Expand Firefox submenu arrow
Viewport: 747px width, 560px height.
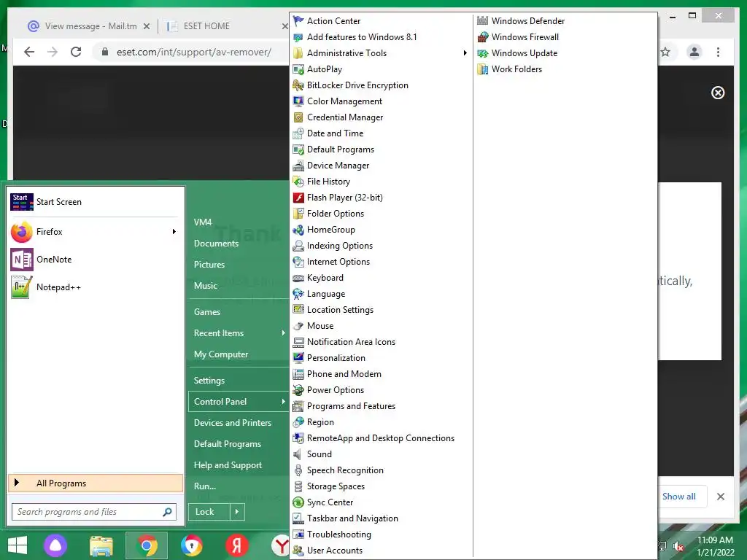(174, 231)
